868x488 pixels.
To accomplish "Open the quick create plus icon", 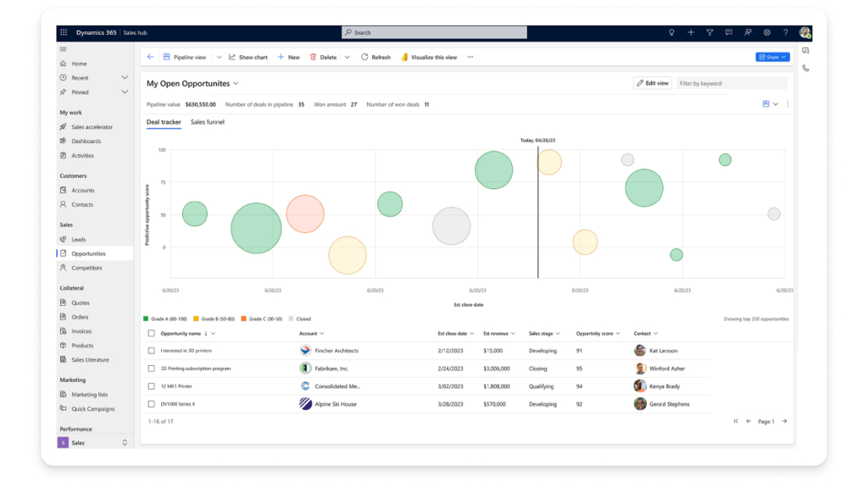I will 691,31.
